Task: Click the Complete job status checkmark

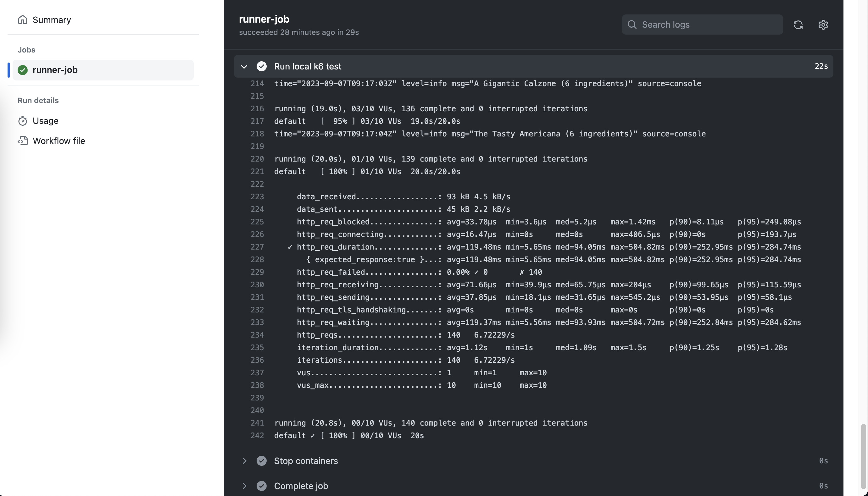Action: point(261,486)
